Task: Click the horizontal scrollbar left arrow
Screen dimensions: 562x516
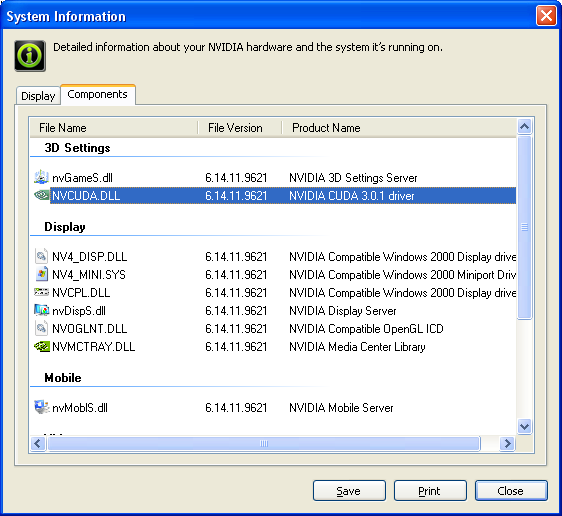Action: pyautogui.click(x=38, y=444)
